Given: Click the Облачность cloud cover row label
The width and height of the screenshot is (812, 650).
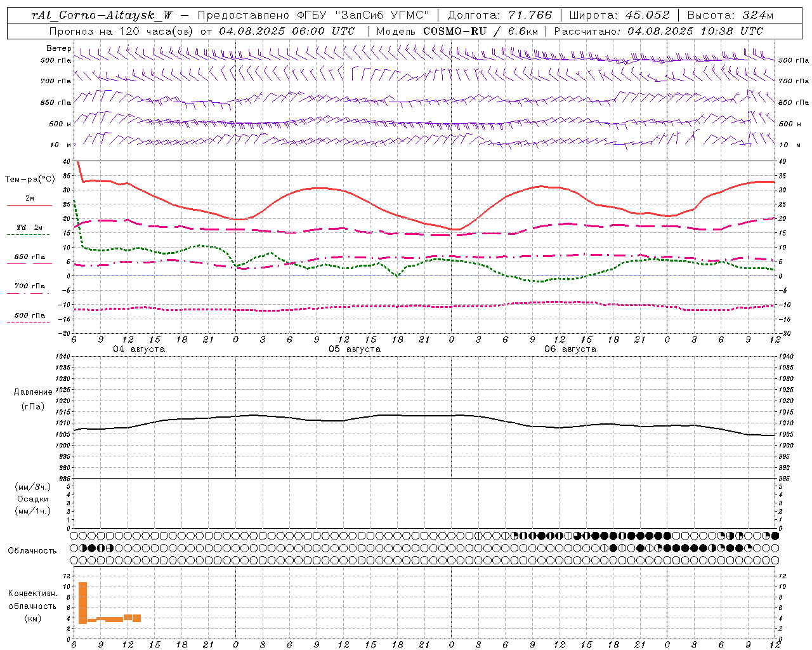Looking at the screenshot, I should click(x=32, y=551).
